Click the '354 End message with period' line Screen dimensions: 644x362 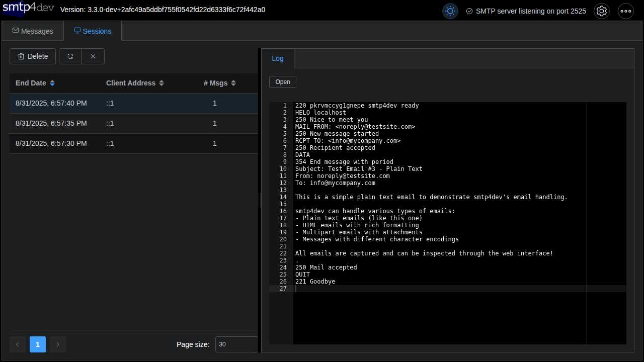coord(344,162)
